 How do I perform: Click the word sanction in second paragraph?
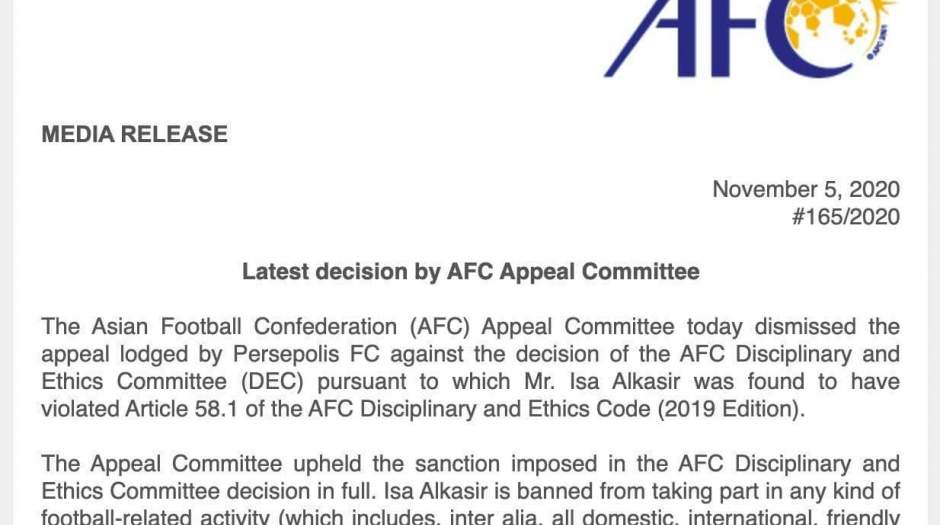(457, 464)
